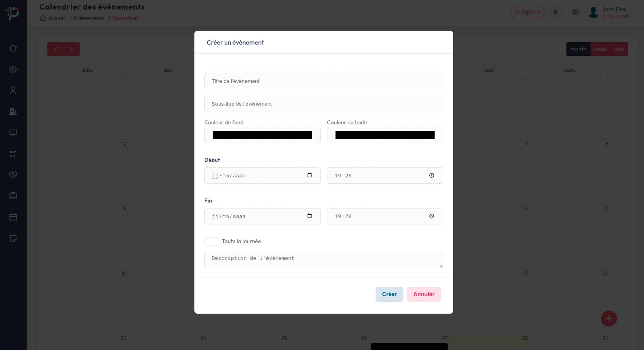Open language selector globe icon

575,12
